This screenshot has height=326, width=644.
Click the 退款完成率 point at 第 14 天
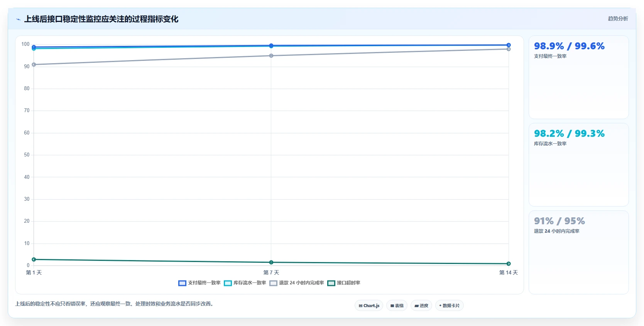pos(509,49)
